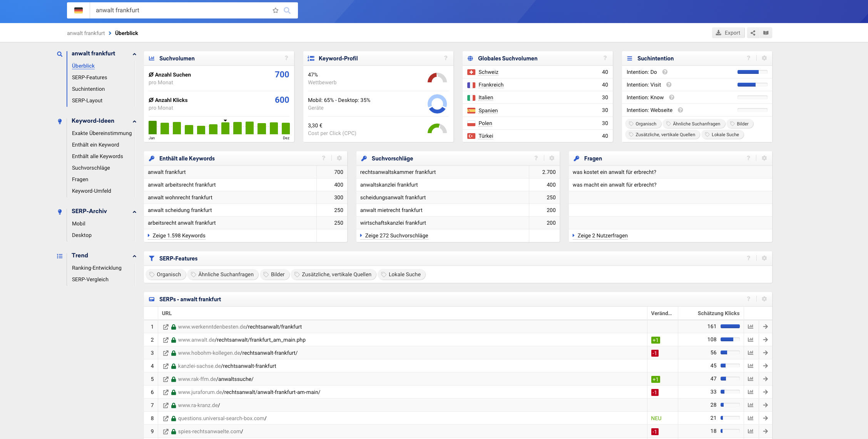Click the Wettbewerb gauge chart
This screenshot has height=439, width=868.
coord(437,78)
